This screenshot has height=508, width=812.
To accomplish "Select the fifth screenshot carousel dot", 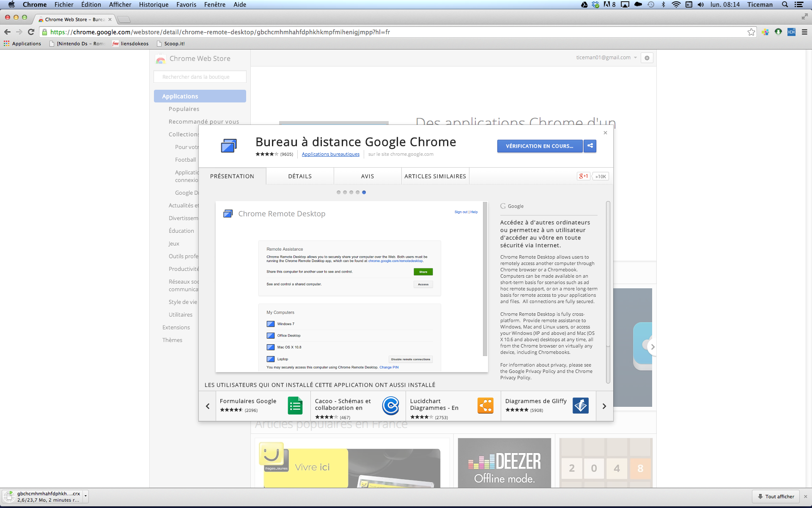I will (364, 192).
